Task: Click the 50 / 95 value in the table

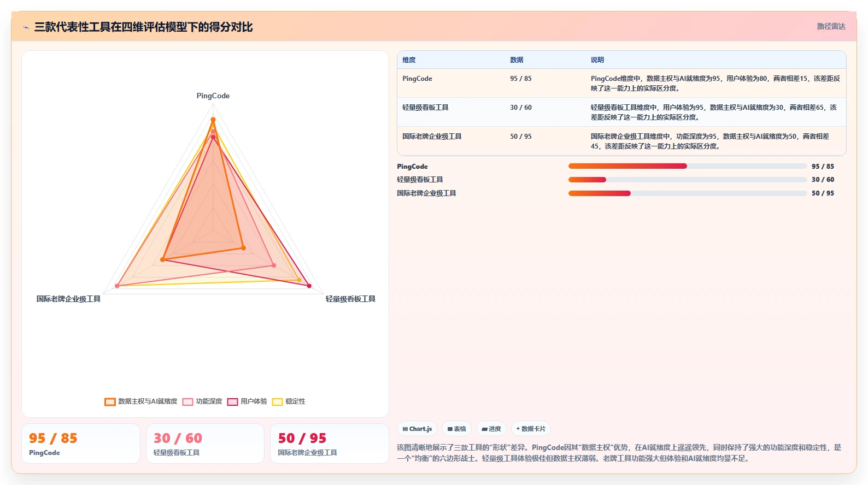Action: tap(520, 137)
